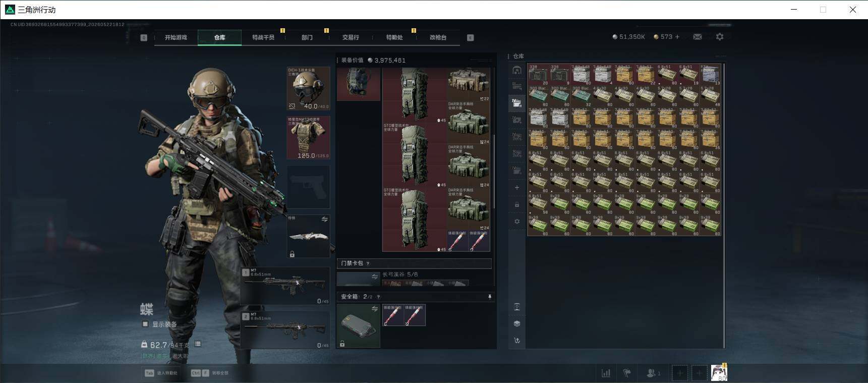Viewport: 868px width, 383px height.
Task: Toggle the pin on the 安全箱 panel
Action: point(489,297)
